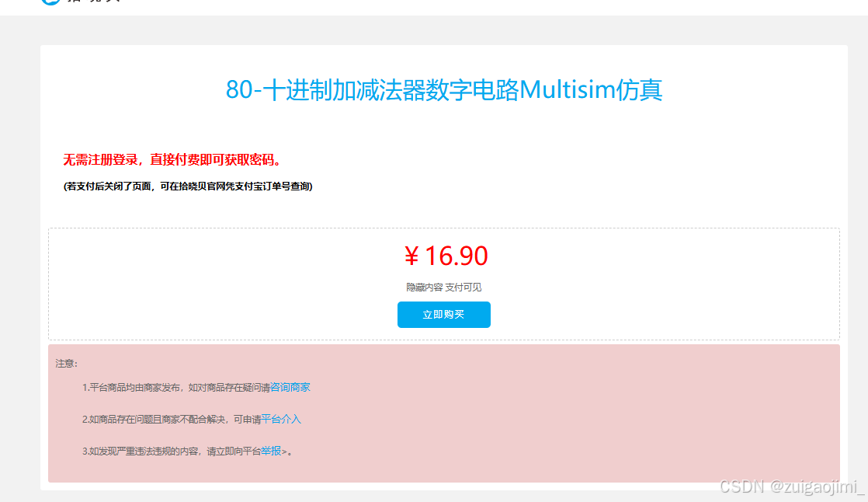
Task: Follow the 举报 report link
Action: click(x=271, y=451)
